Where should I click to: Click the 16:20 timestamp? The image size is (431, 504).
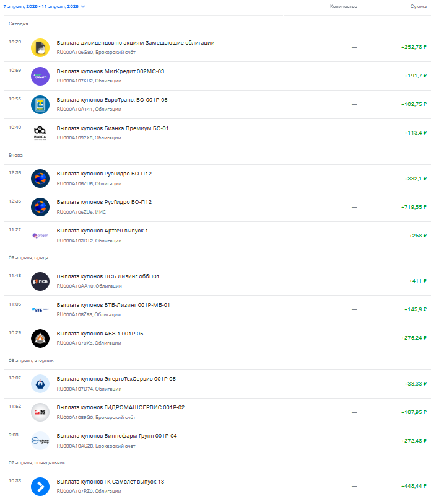[x=15, y=42]
